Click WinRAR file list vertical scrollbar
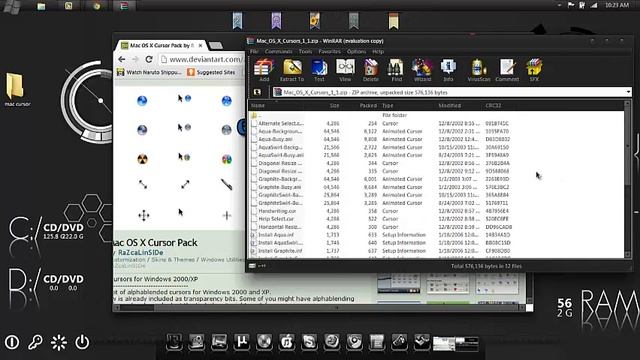Image resolution: width=640 pixels, height=360 pixels. [628, 180]
